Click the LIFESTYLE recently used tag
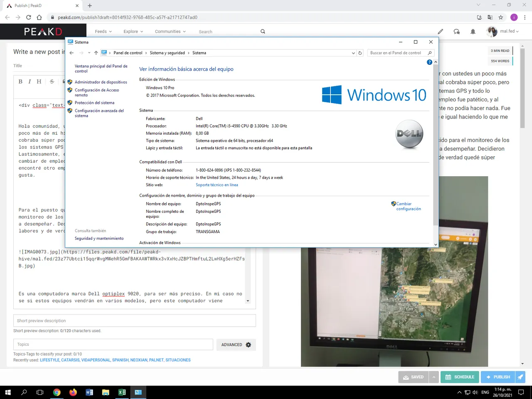This screenshot has height=399, width=532. pos(50,360)
